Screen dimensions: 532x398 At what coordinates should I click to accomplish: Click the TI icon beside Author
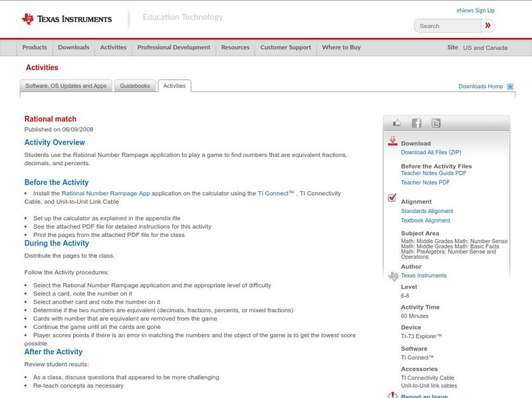point(393,276)
